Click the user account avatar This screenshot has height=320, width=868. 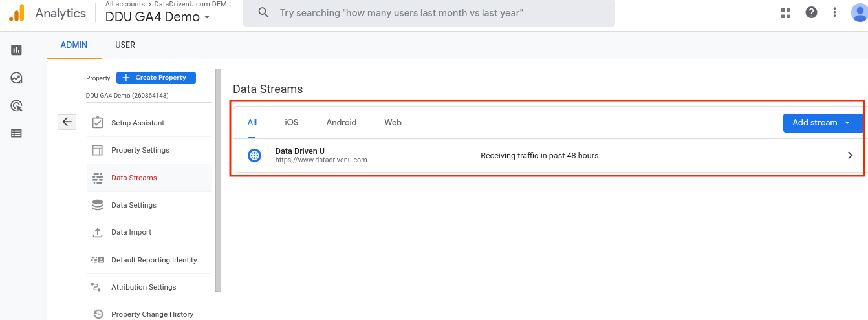click(860, 13)
